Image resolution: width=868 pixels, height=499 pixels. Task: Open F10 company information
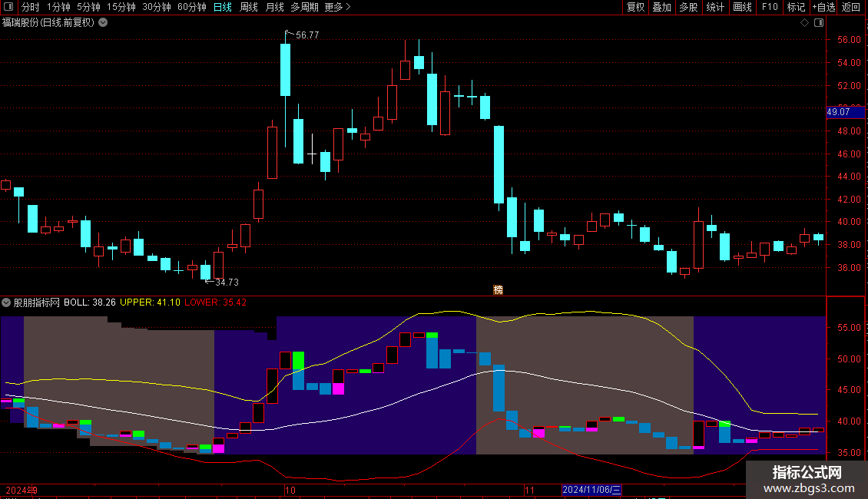tap(770, 7)
